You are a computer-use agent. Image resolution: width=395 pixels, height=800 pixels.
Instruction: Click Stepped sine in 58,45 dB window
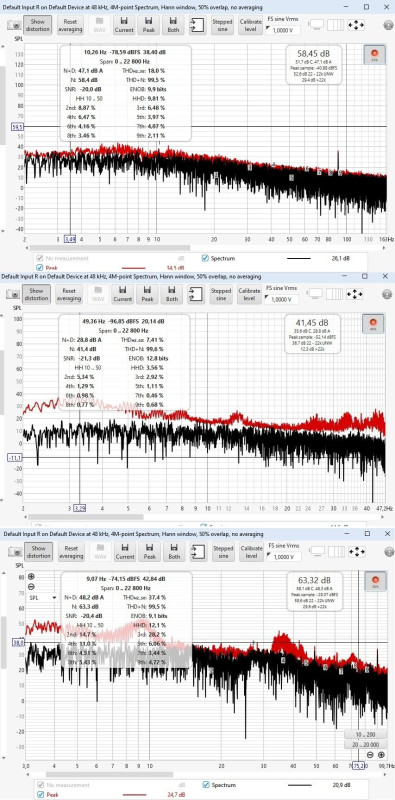[222, 25]
